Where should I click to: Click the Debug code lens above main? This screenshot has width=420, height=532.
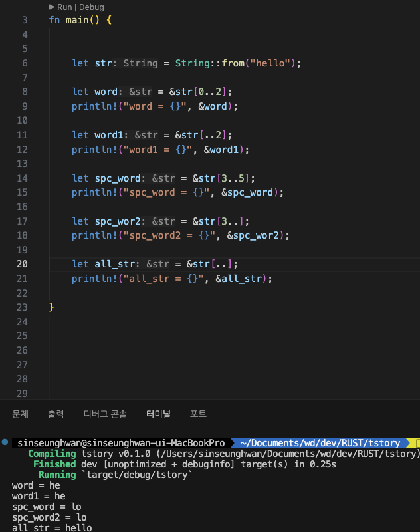pyautogui.click(x=92, y=7)
